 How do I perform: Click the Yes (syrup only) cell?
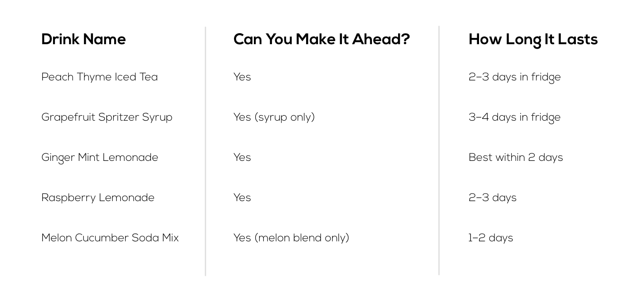coord(274,118)
